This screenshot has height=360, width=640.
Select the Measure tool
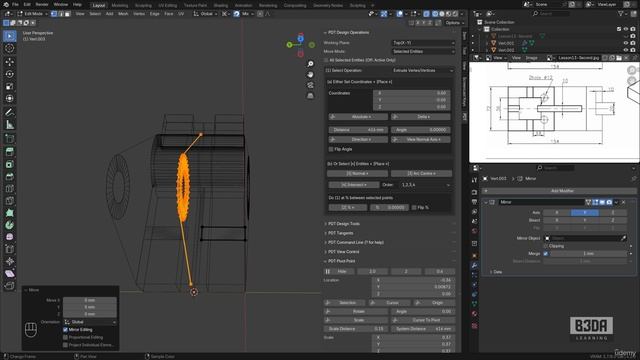pos(9,125)
